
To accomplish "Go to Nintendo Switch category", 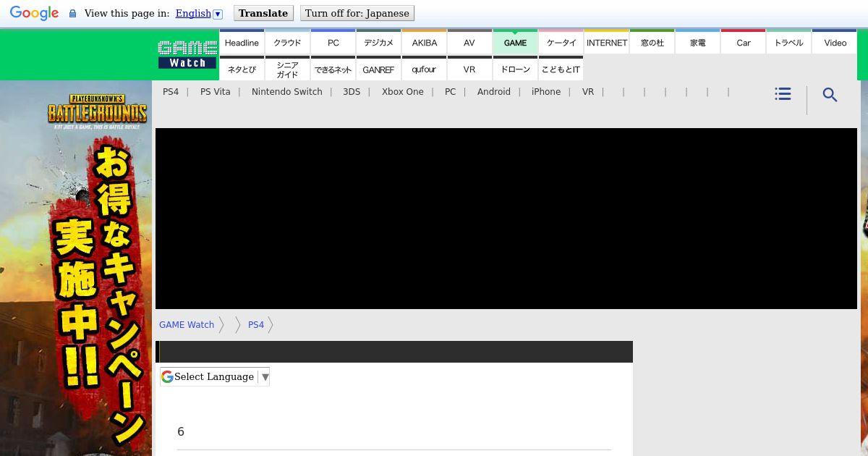I will tap(287, 92).
